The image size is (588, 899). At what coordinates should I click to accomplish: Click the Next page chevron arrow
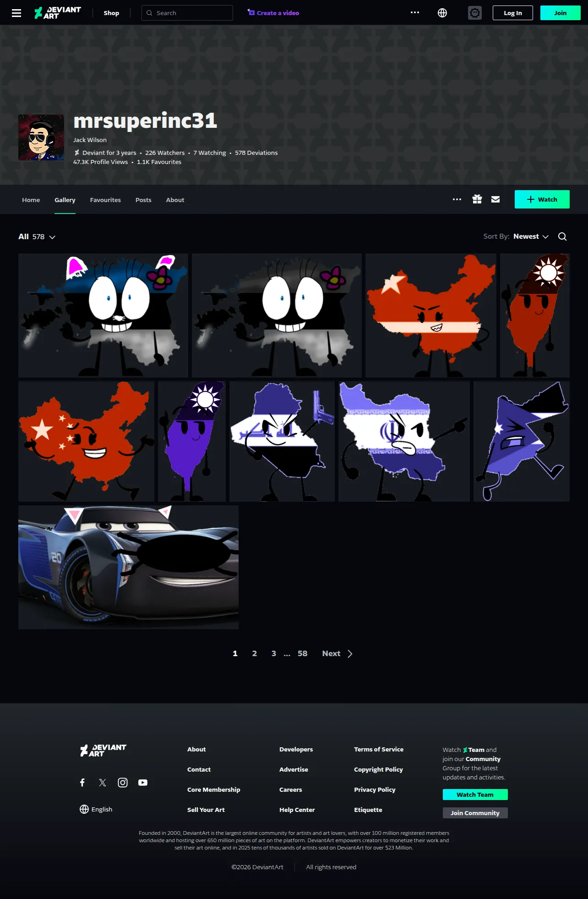coord(350,654)
